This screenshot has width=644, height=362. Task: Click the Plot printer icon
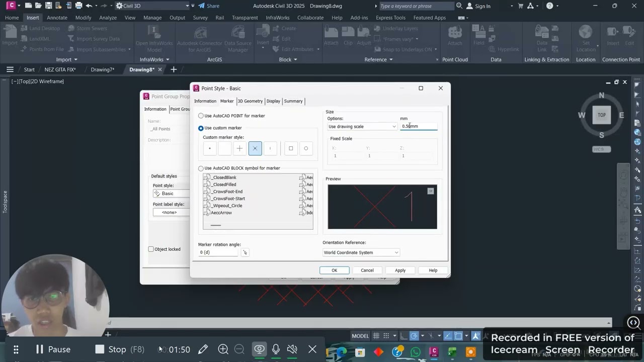click(x=78, y=6)
